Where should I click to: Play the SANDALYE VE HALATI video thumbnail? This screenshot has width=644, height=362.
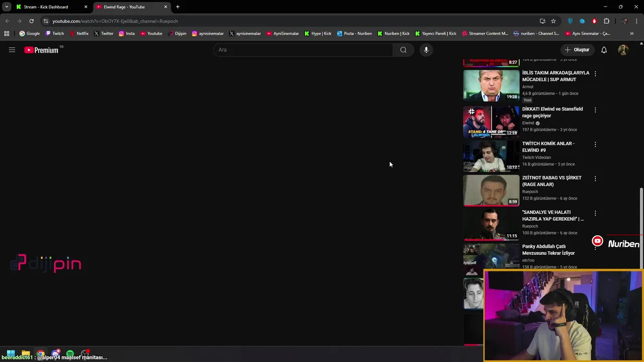click(x=491, y=225)
